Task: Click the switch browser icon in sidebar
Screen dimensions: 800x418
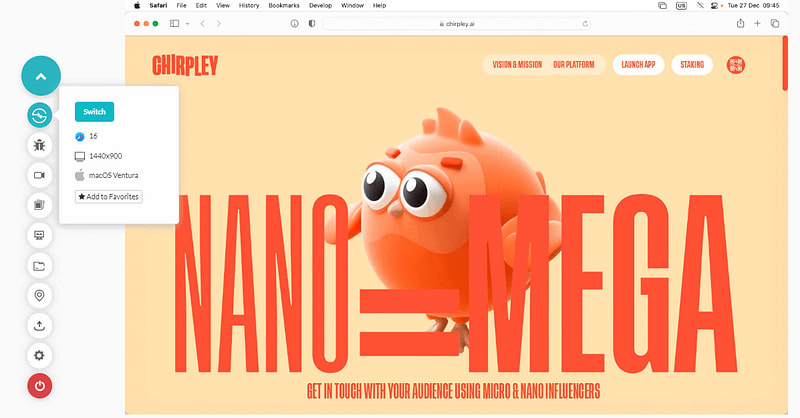Action: point(39,115)
